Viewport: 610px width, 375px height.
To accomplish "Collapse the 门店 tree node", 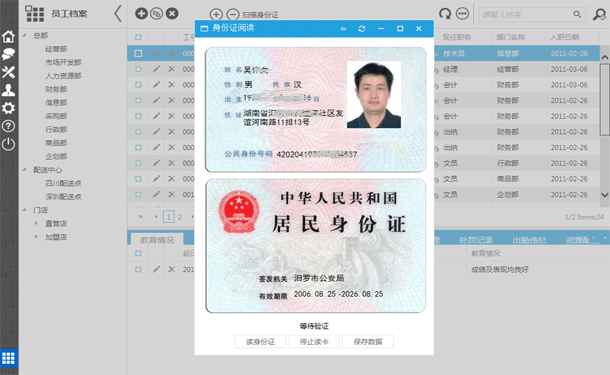I will click(24, 210).
